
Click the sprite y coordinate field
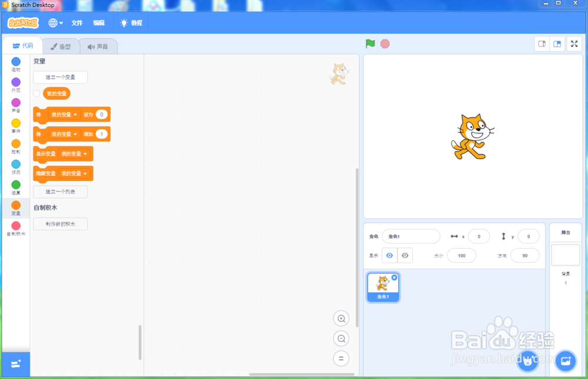(529, 237)
